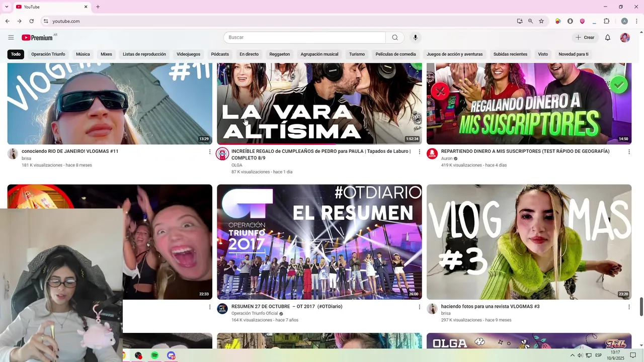Select the Todo filter chip
The height and width of the screenshot is (362, 644).
coord(16,54)
